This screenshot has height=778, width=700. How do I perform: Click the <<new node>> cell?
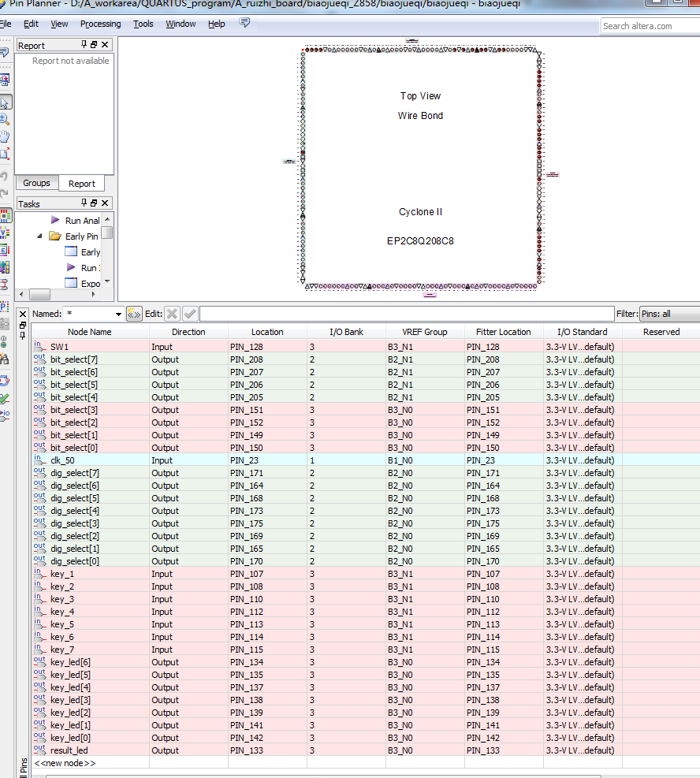[x=90, y=763]
